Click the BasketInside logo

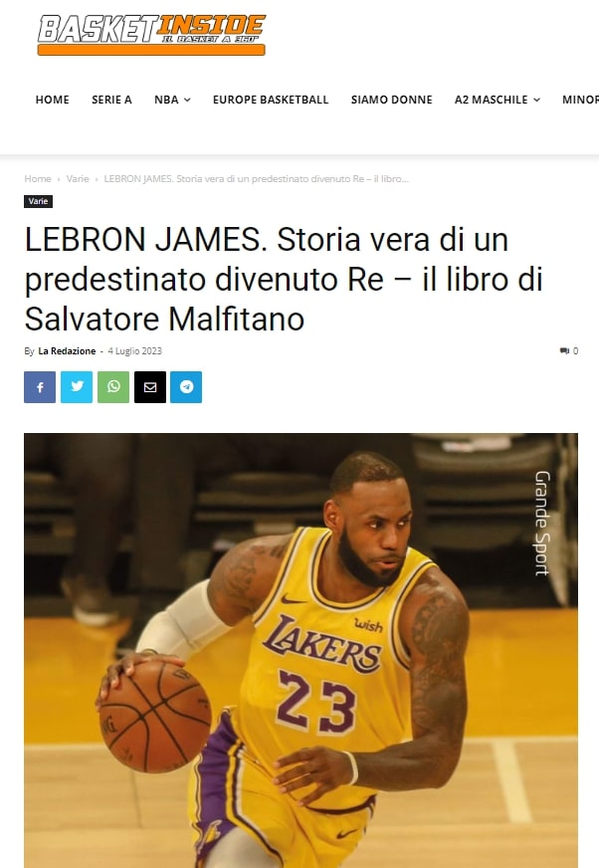[151, 34]
